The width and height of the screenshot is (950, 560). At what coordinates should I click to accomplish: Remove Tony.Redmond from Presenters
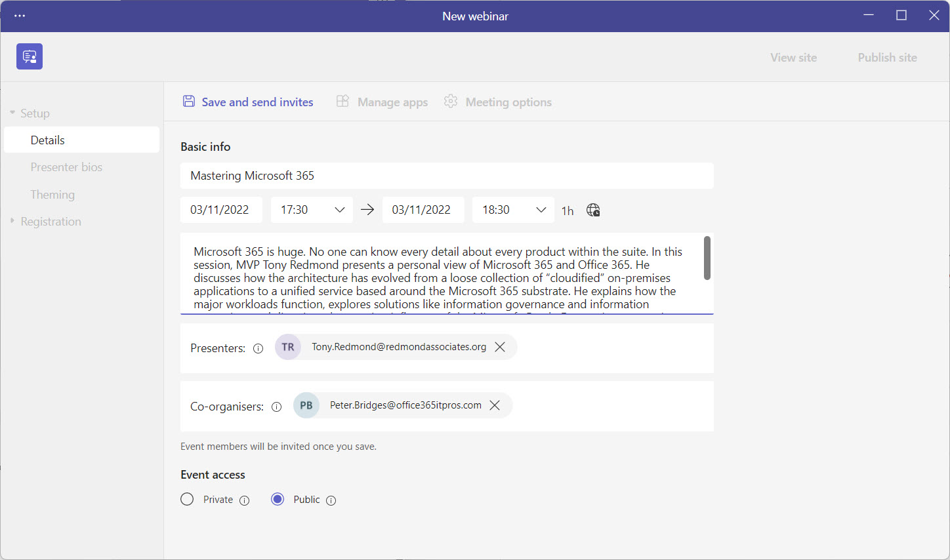500,346
